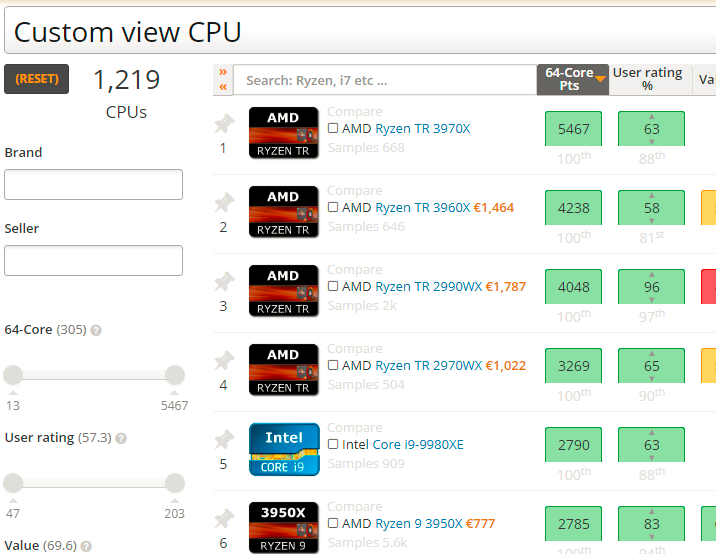716x554 pixels.
Task: Focus the CPU search field
Action: (x=385, y=80)
